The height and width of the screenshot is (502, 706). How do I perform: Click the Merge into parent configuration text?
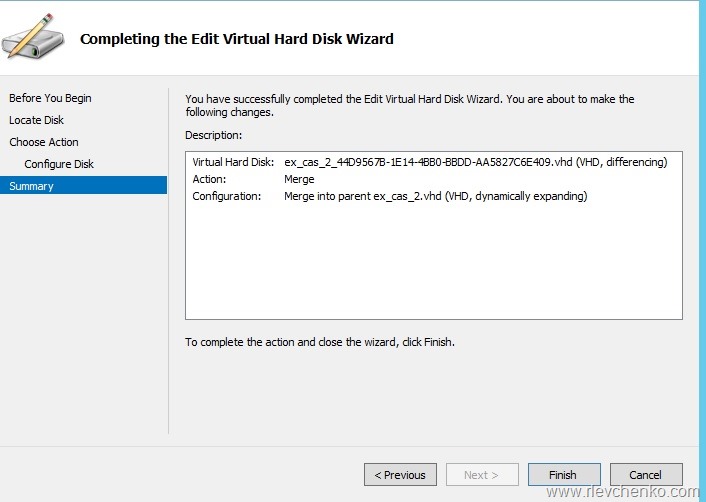(435, 196)
